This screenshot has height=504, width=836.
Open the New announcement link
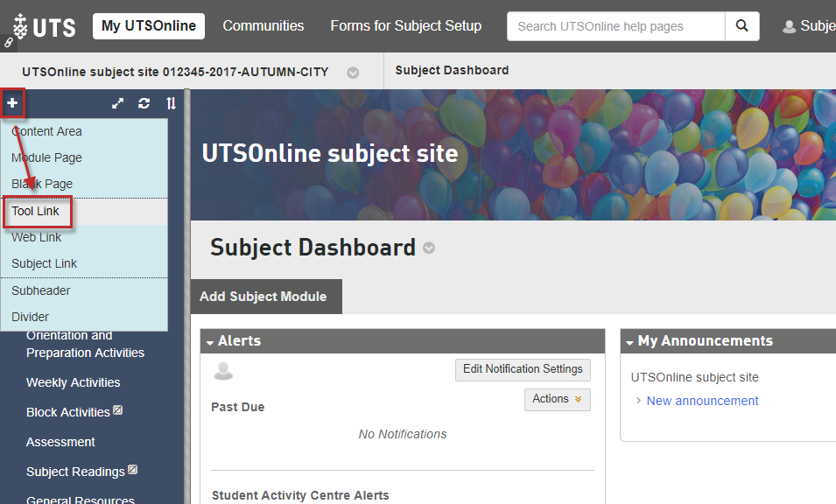[702, 401]
